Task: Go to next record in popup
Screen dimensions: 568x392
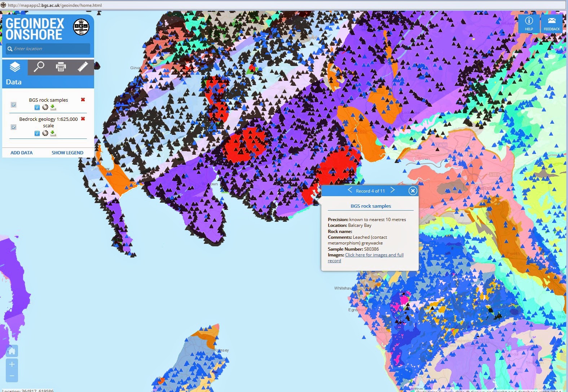Action: pos(393,190)
